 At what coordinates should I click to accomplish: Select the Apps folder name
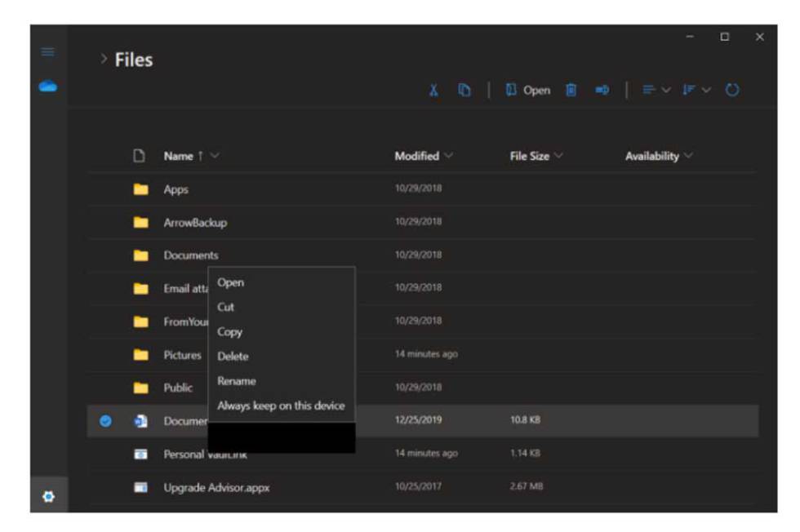176,189
